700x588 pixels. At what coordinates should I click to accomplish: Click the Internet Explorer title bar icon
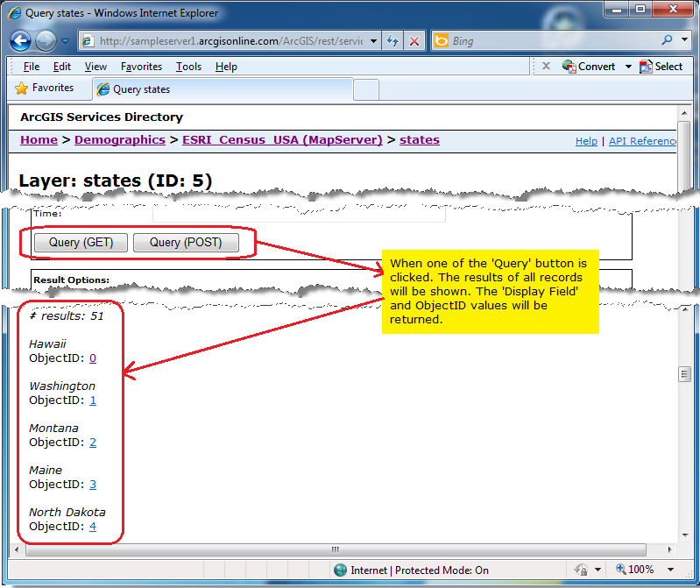coord(14,13)
